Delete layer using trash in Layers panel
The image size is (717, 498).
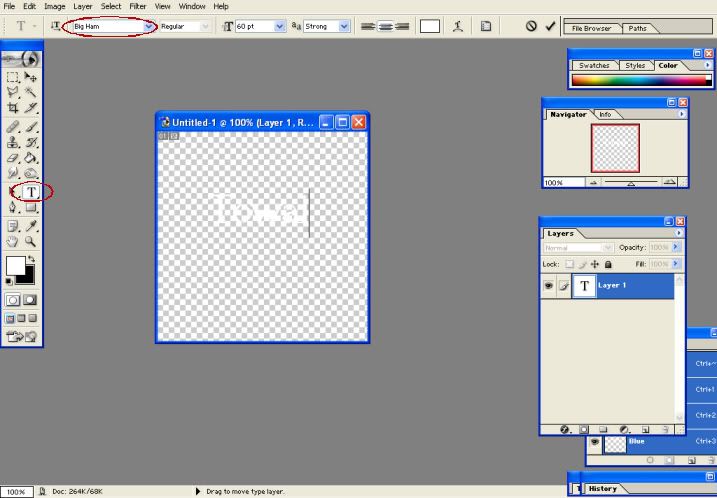click(665, 429)
